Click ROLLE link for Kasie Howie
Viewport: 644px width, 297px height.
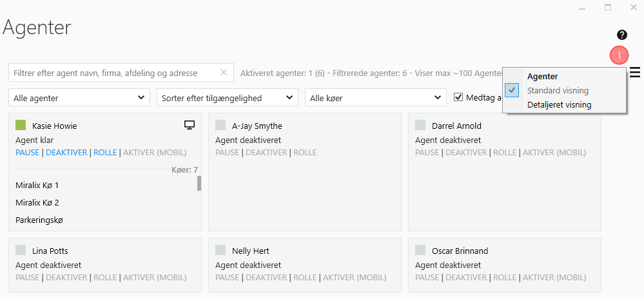pyautogui.click(x=105, y=153)
